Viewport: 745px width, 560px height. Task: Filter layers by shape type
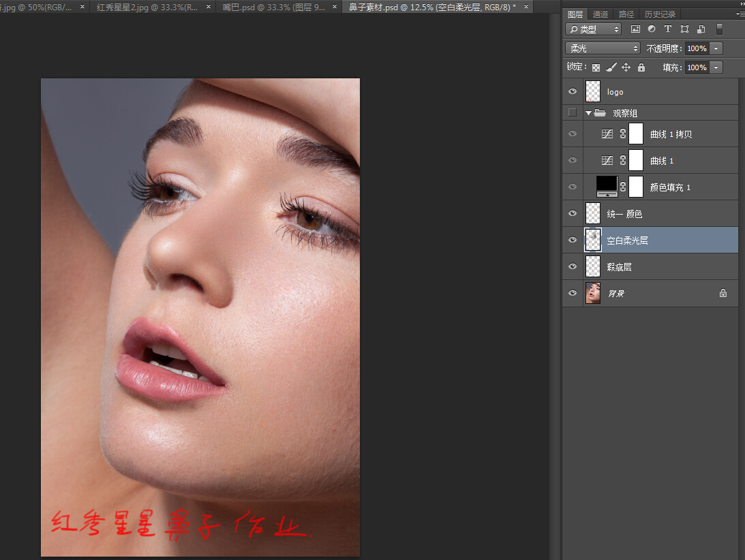click(684, 29)
